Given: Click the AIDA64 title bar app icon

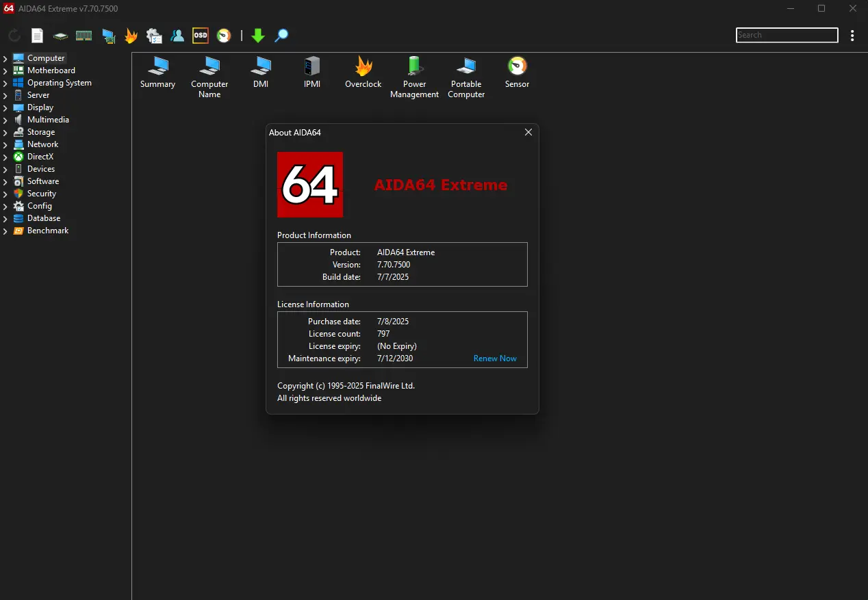Looking at the screenshot, I should point(9,8).
